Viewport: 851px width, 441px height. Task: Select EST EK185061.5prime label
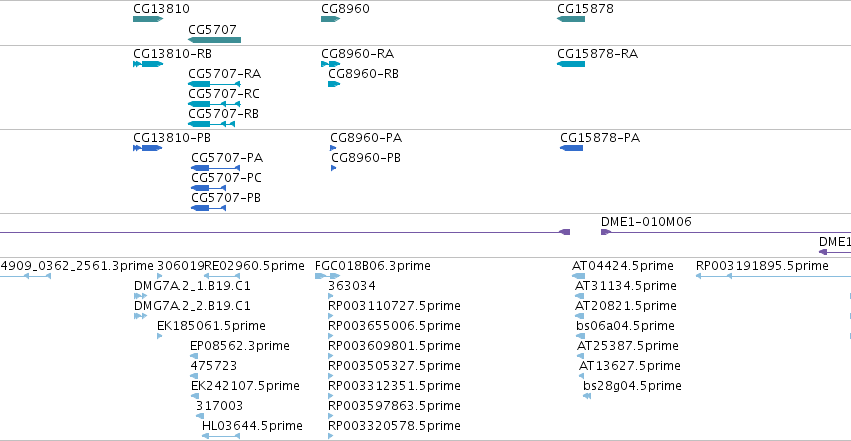211,326
